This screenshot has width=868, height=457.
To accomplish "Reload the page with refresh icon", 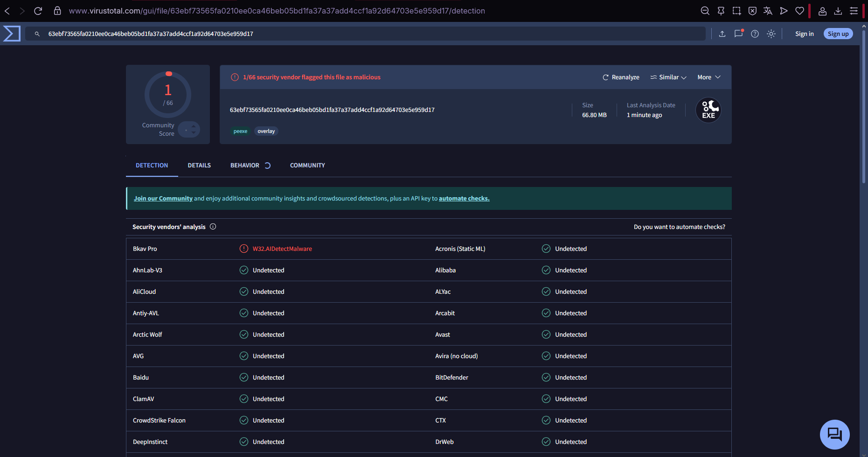I will [38, 11].
